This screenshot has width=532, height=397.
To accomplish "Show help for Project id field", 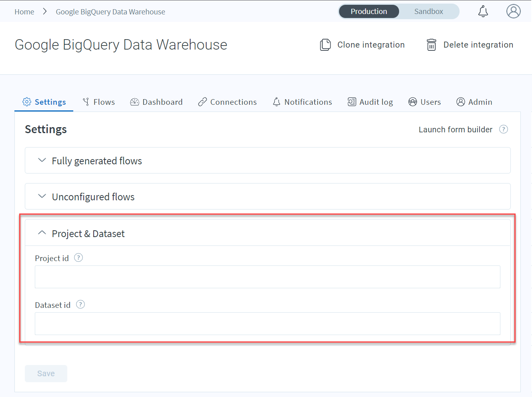I will pos(78,258).
